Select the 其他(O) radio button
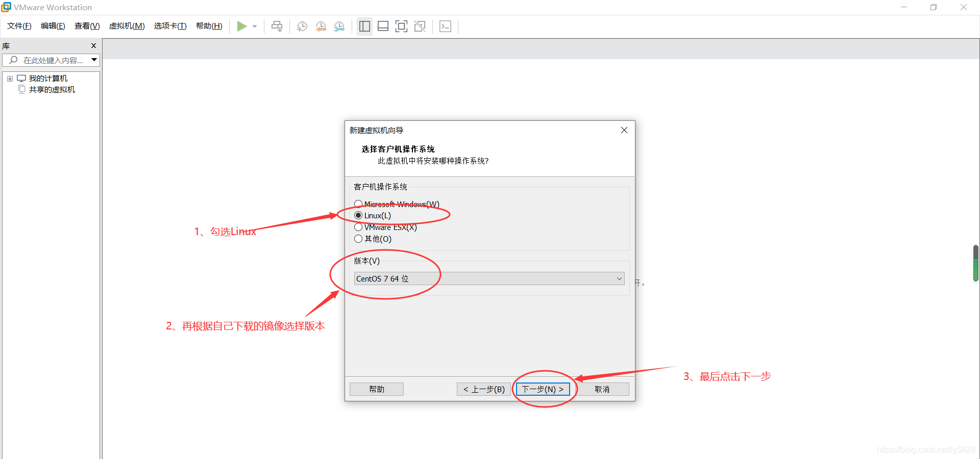Viewport: 980px width, 459px height. click(358, 239)
